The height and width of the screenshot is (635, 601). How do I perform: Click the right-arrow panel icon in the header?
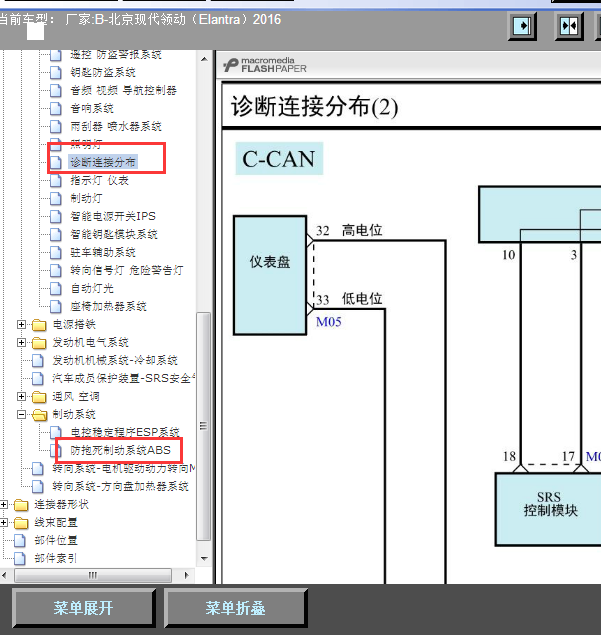click(522, 26)
